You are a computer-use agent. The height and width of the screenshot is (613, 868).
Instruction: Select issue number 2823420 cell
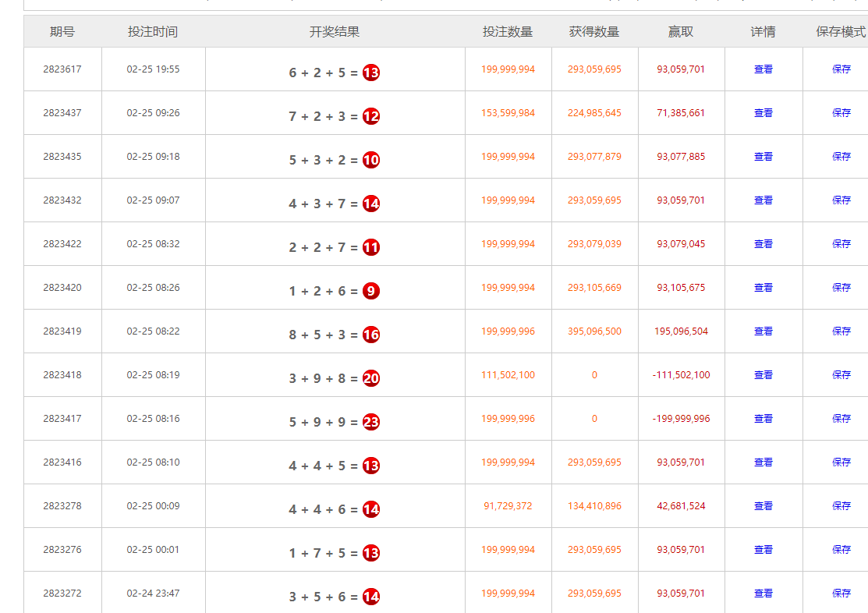coord(62,288)
